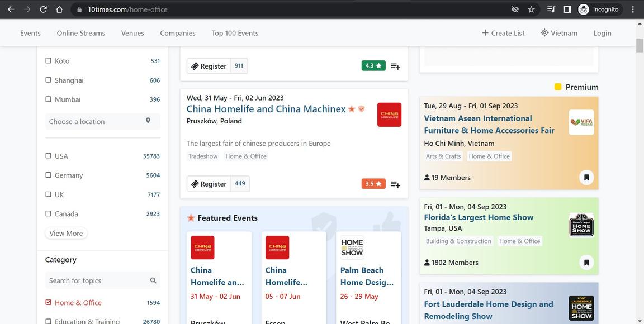
Task: Toggle the browser side panel icon
Action: [567, 9]
